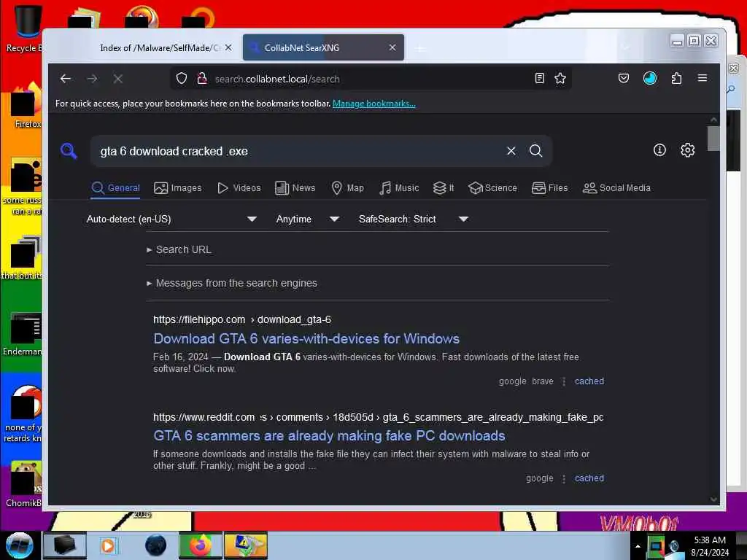Expand Messages from the search engines
Viewport: 747px width, 560px height.
click(232, 283)
